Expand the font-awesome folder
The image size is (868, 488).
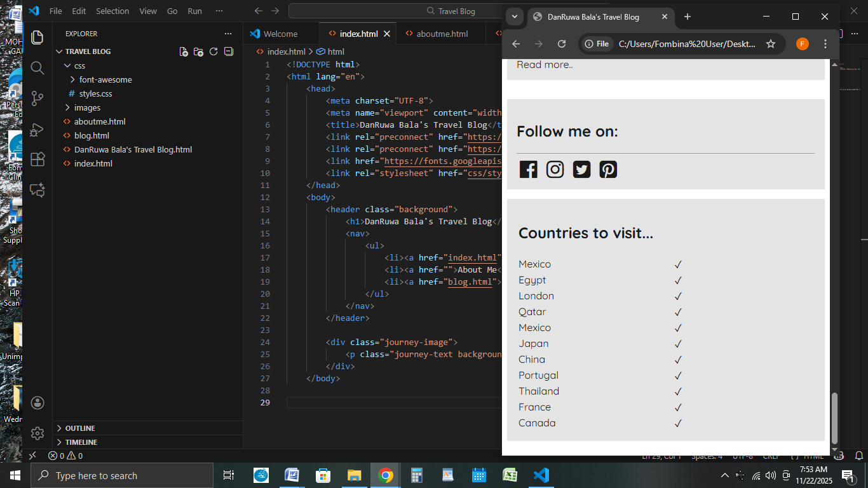click(x=147, y=79)
